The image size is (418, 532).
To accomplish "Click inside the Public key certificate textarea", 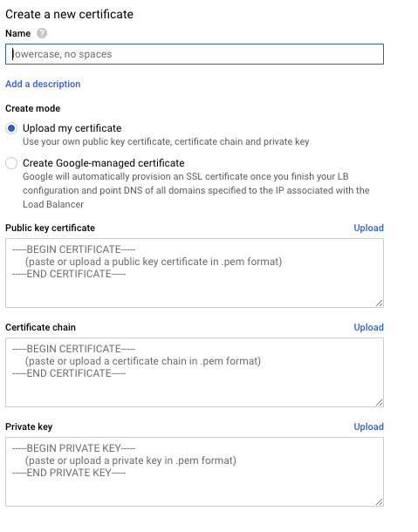I will coord(195,273).
